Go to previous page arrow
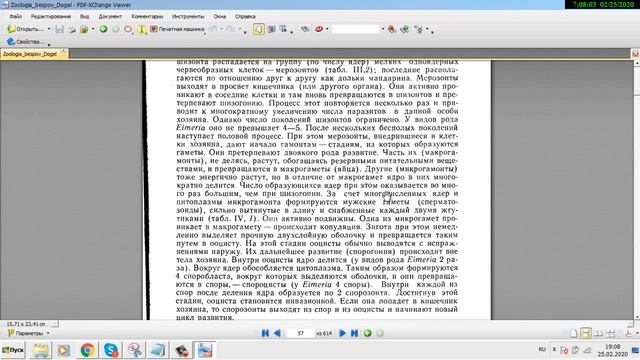Image resolution: width=640 pixels, height=360 pixels. pos(278,333)
